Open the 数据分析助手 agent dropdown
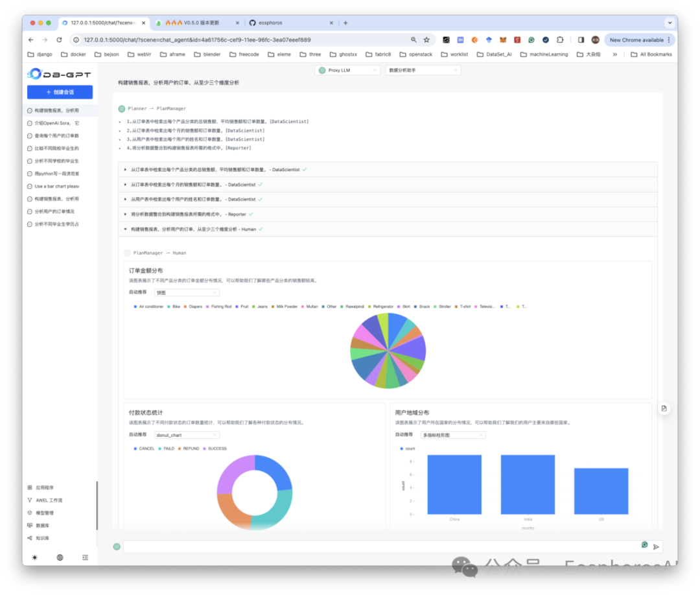The image size is (700, 595). coord(423,70)
